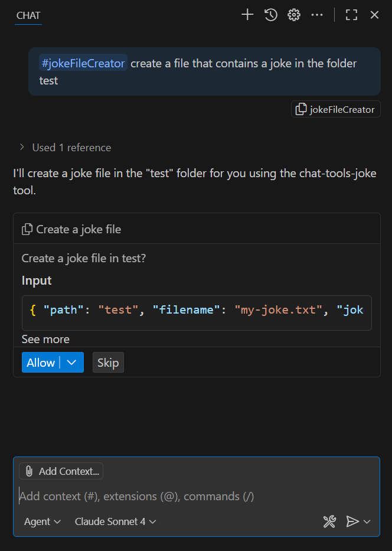Screen dimensions: 392x551
Task: Click the paperclip Add Context button
Action: point(61,471)
